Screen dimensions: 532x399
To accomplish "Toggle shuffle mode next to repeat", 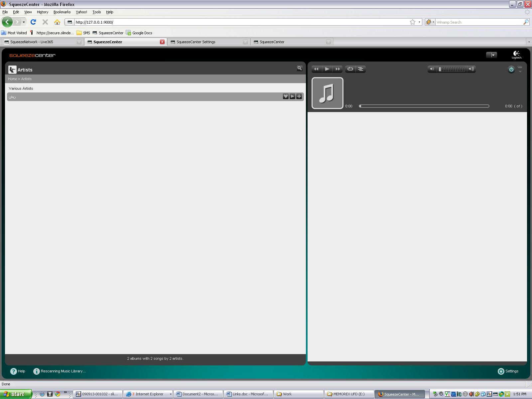I will [360, 69].
